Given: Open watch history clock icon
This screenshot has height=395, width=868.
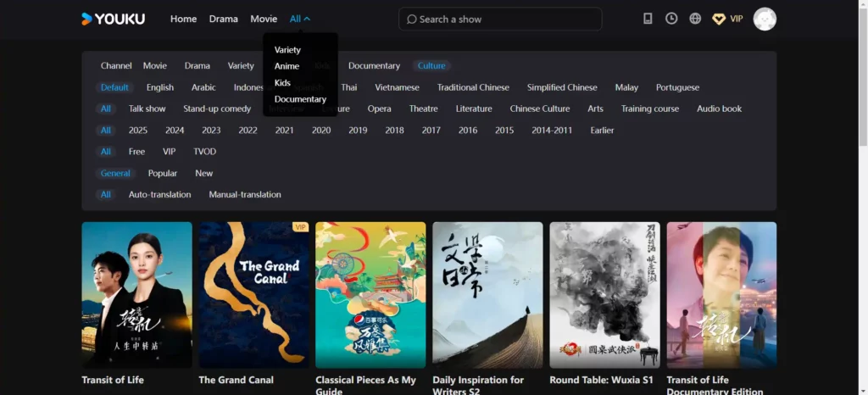Looking at the screenshot, I should [671, 19].
